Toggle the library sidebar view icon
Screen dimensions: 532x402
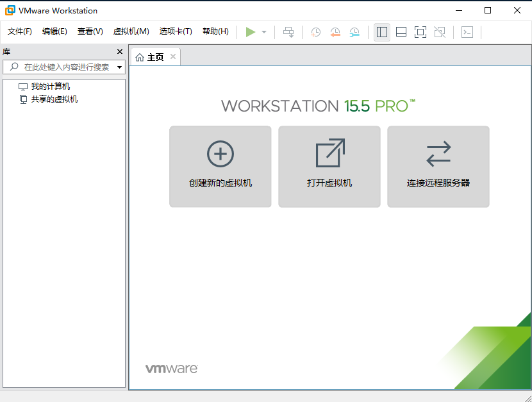click(382, 32)
